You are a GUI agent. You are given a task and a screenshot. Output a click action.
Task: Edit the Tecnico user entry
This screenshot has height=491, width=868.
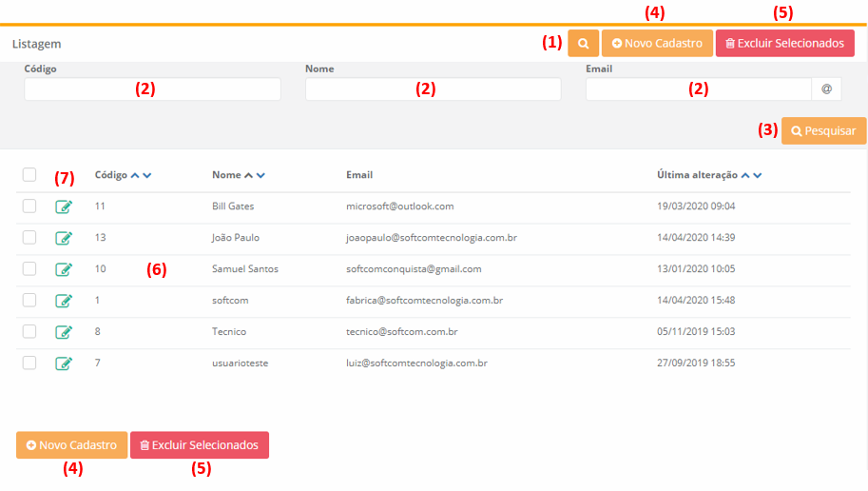pyautogui.click(x=64, y=332)
